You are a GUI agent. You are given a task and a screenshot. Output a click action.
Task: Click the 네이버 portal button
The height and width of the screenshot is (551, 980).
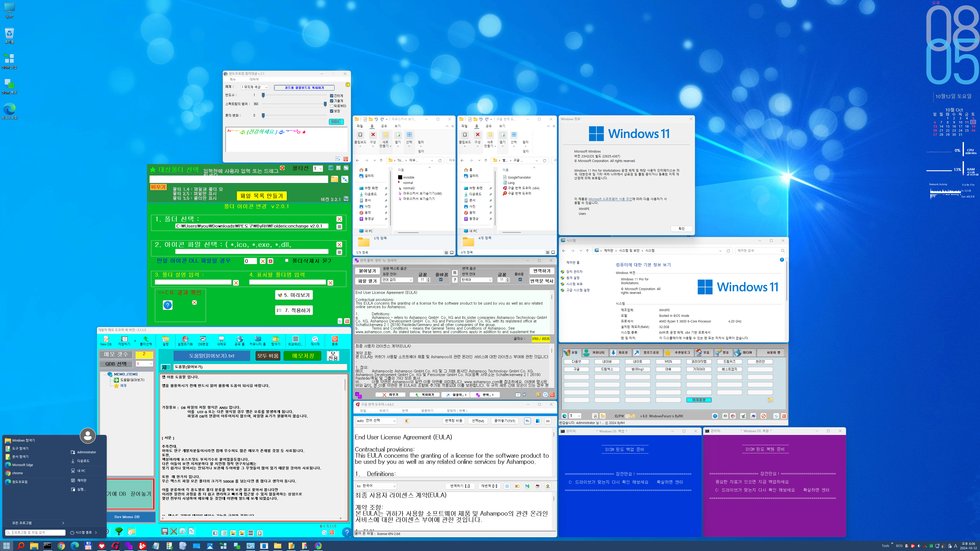[x=607, y=362]
